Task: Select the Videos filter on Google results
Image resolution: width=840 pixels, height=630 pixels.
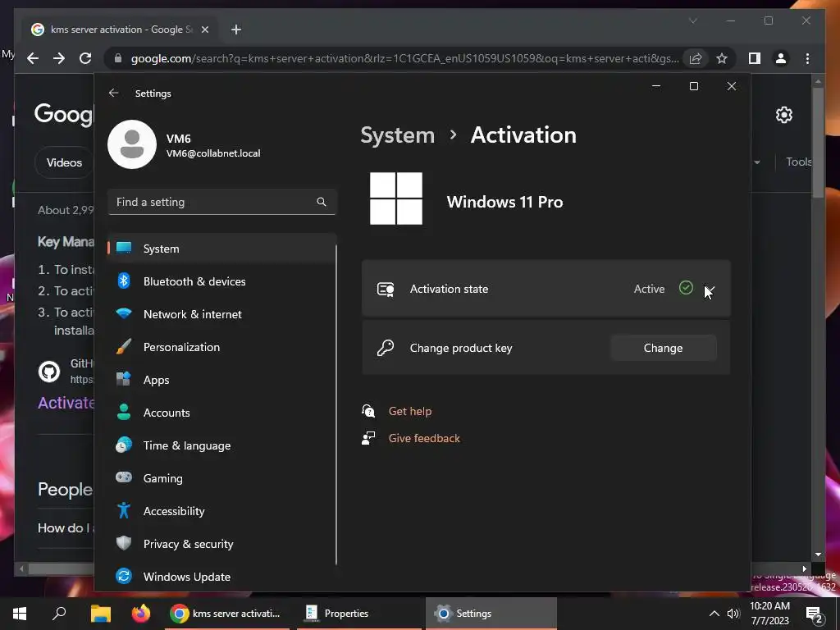Action: tap(64, 162)
